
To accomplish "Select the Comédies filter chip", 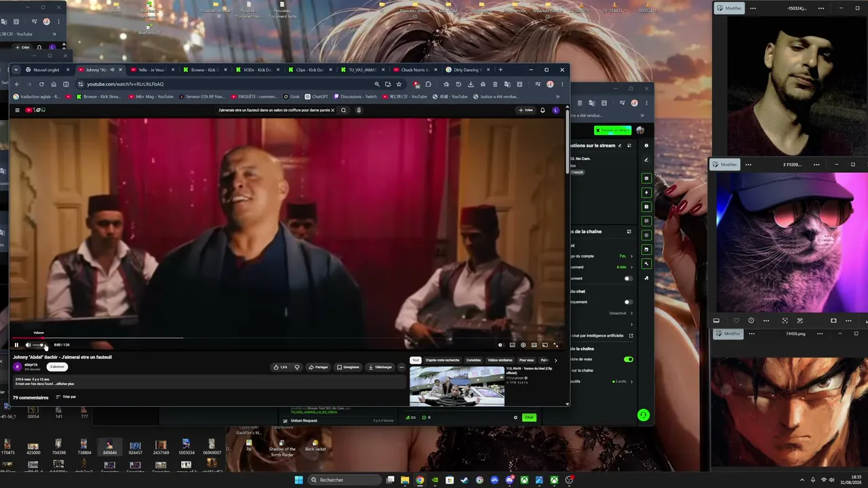I will coord(473,361).
